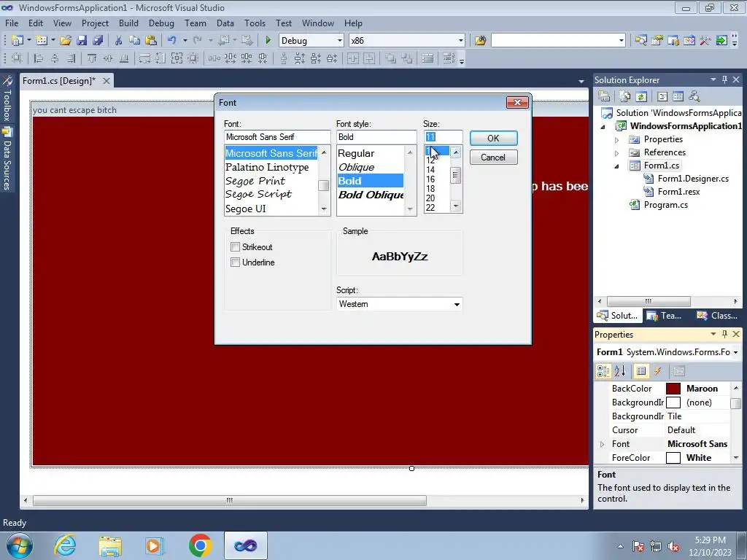Open the File menu
The width and height of the screenshot is (747, 560).
point(12,23)
